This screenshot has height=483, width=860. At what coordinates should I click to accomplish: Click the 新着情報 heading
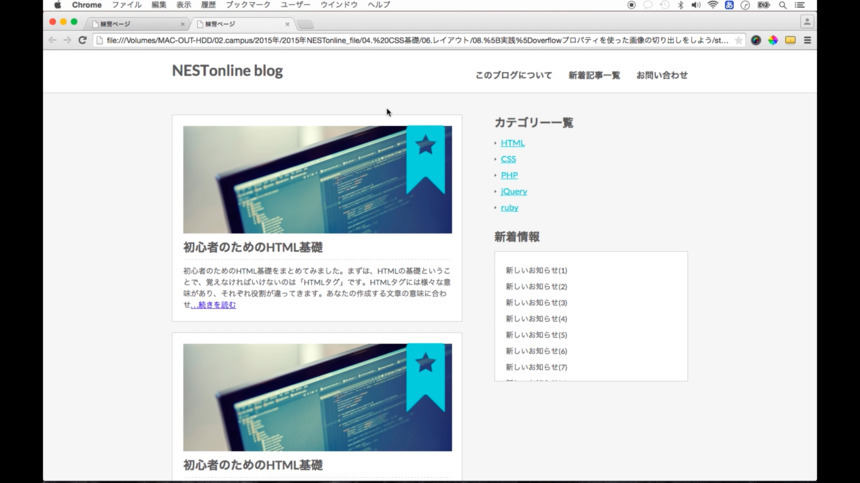point(517,237)
